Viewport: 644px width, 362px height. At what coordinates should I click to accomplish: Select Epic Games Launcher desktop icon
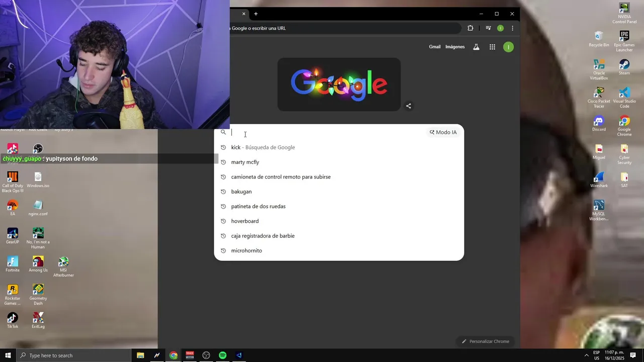coord(624,41)
